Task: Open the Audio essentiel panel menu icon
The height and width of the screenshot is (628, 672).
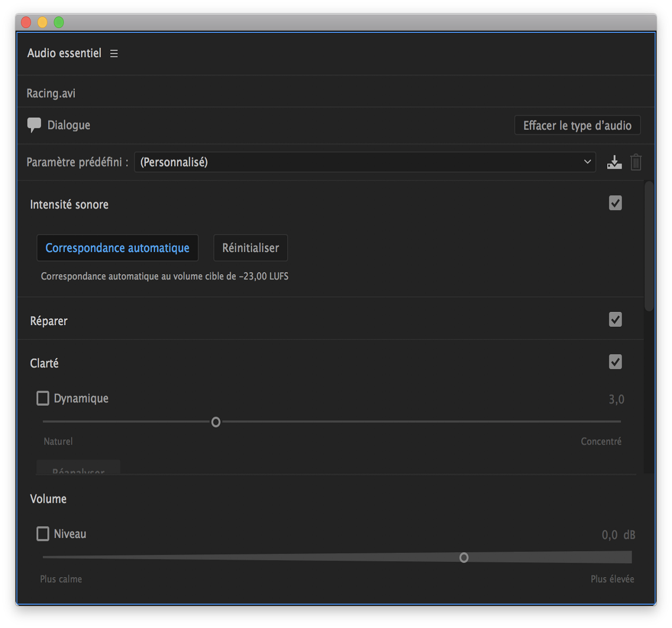Action: pyautogui.click(x=114, y=54)
